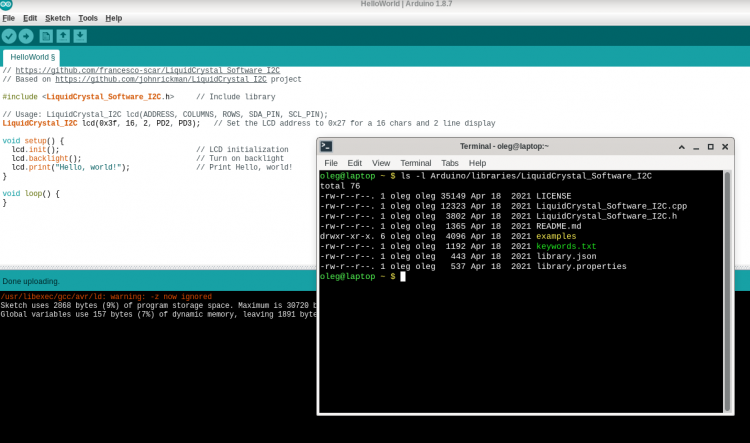
Task: Create a new sketch with the New icon
Action: 46,36
